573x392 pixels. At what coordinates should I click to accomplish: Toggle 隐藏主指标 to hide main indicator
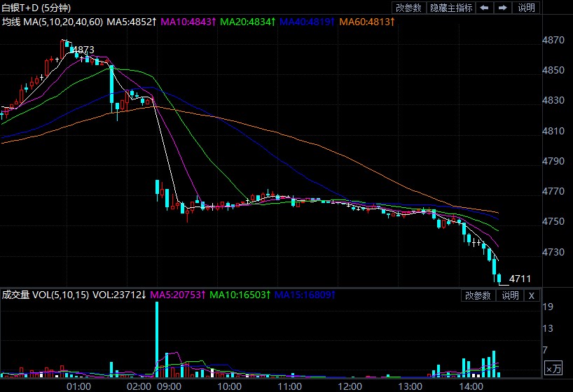(x=451, y=8)
